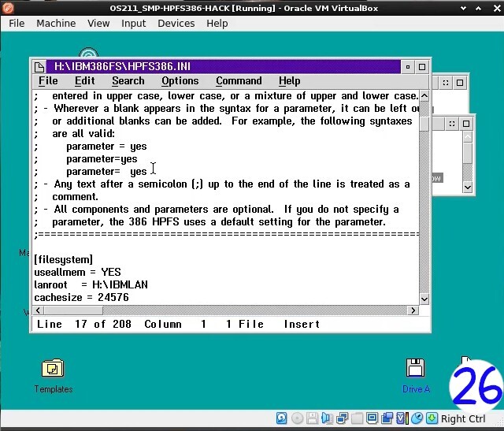The image size is (504, 431).
Task: Open the Search menu
Action: click(x=128, y=80)
